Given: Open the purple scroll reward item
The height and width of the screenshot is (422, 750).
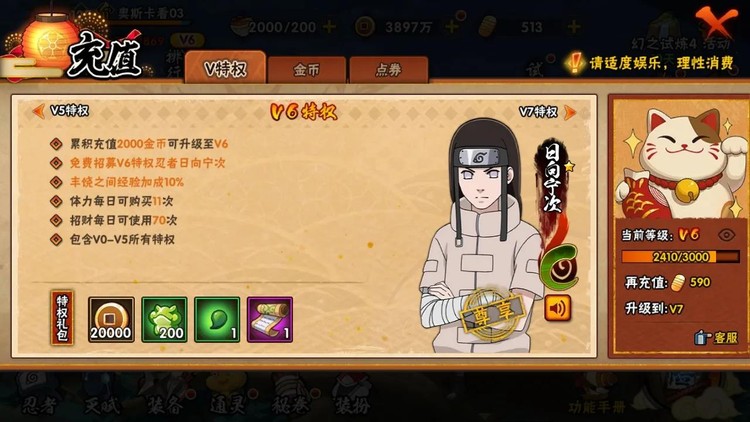Looking at the screenshot, I should [270, 319].
